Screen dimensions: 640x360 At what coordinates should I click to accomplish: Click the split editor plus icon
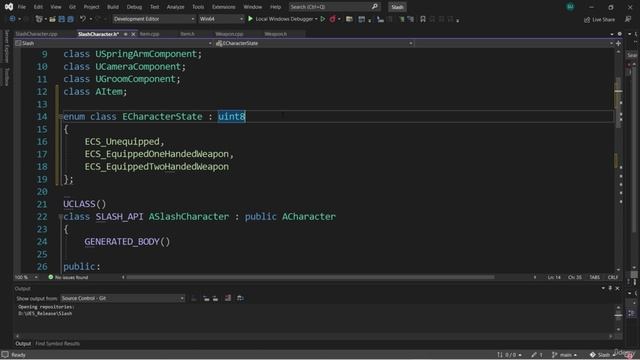(x=618, y=43)
